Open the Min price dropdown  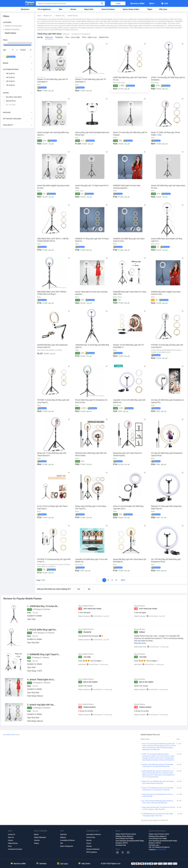pos(8,49)
